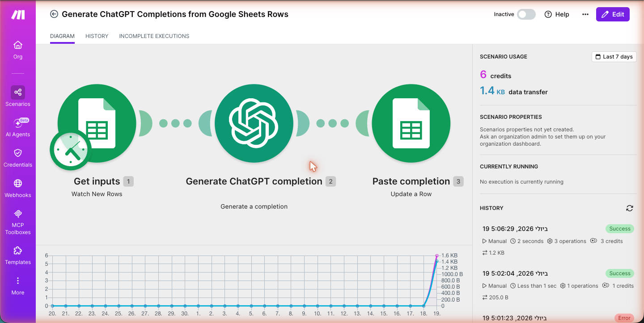Open the Org home page
The image size is (644, 323).
pyautogui.click(x=18, y=50)
